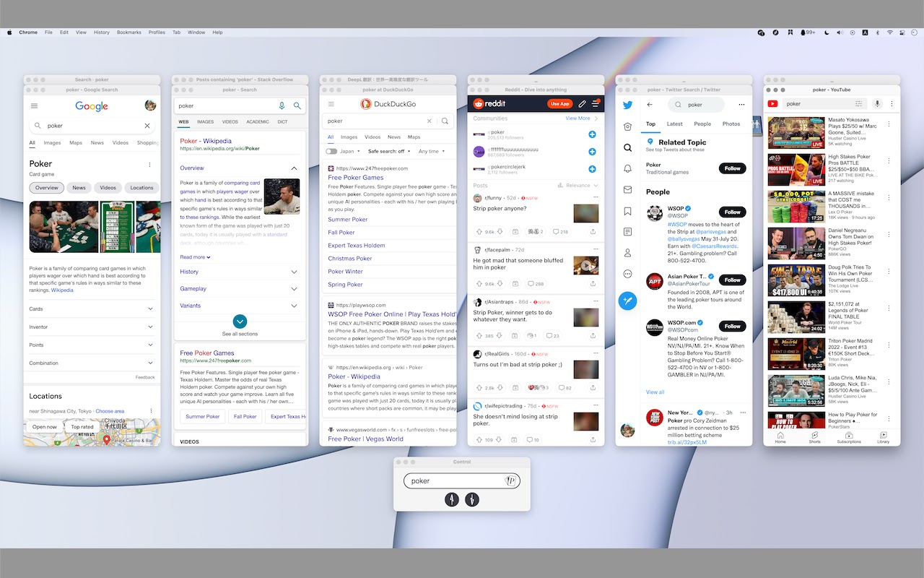Switch to the Latest tab on Twitter
Viewport: 924px width, 578px height.
[x=675, y=124]
